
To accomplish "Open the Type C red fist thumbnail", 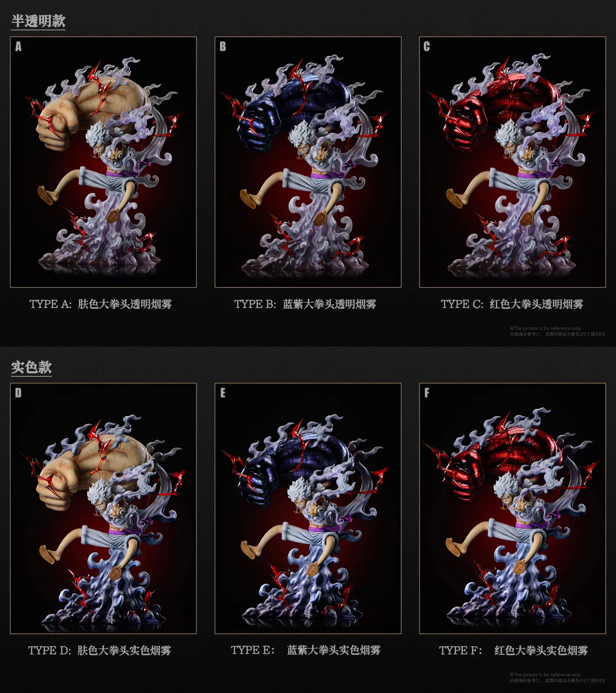I will coord(513,162).
